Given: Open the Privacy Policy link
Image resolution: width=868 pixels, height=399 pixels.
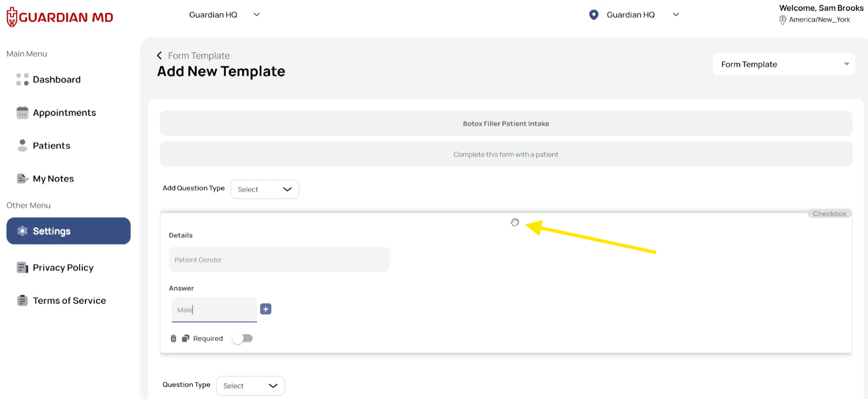Looking at the screenshot, I should click(x=63, y=267).
